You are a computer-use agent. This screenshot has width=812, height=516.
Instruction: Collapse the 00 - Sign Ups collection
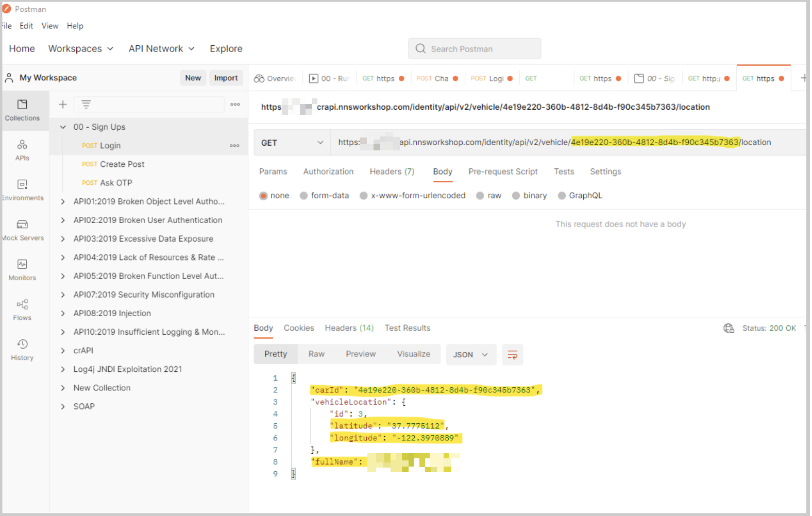tap(63, 127)
